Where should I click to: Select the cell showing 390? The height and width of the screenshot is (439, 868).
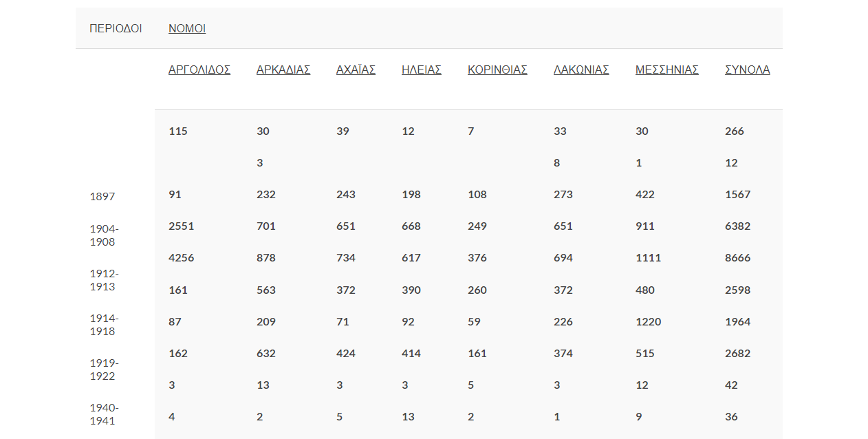(411, 290)
